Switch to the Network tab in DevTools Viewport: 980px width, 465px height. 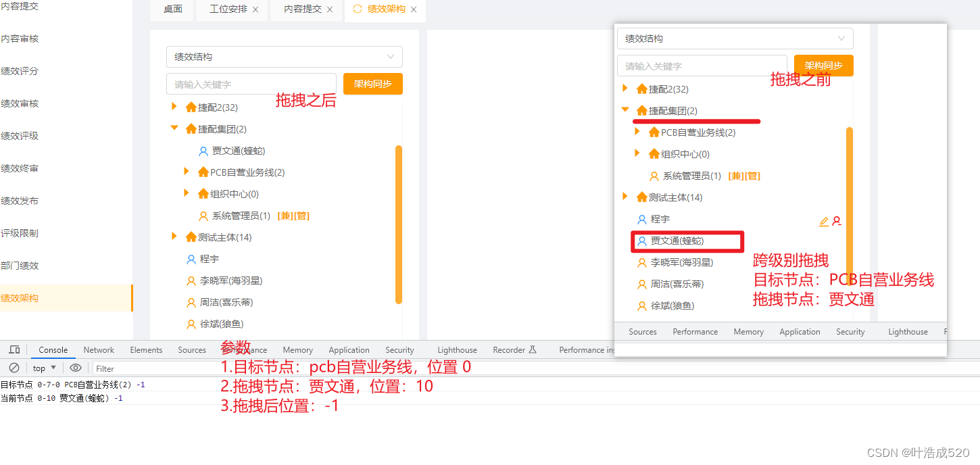(x=99, y=349)
